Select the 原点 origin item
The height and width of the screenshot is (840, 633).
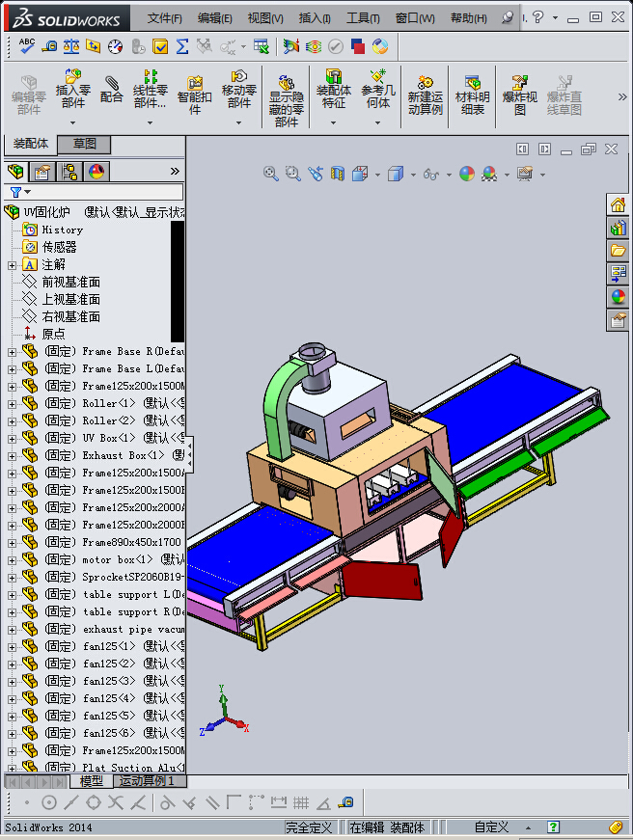[53, 335]
